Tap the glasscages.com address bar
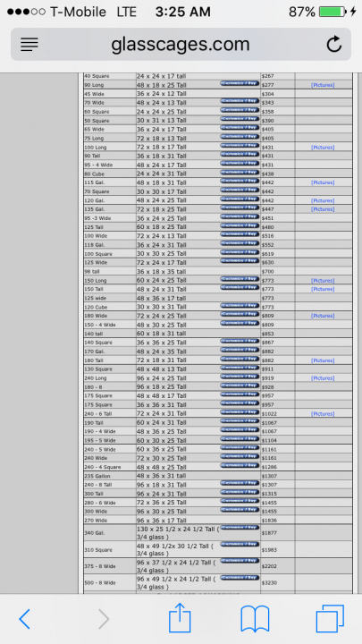Image resolution: width=362 pixels, height=644 pixels. [x=181, y=45]
